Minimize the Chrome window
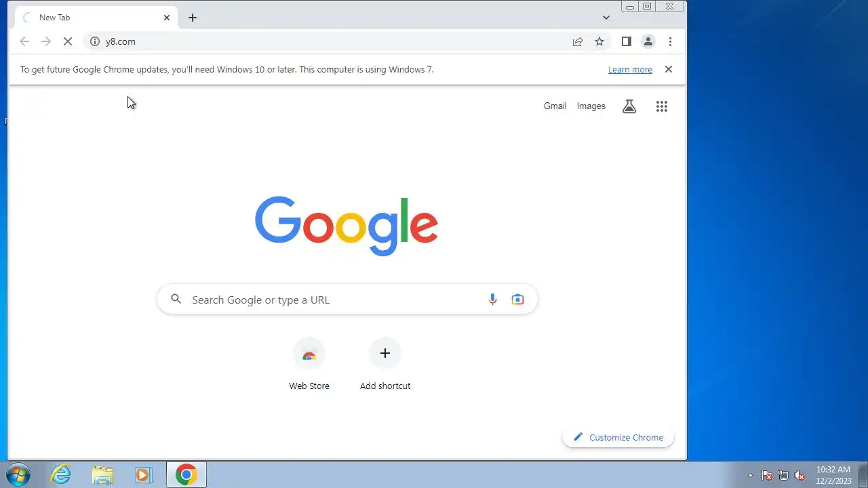 (x=630, y=6)
